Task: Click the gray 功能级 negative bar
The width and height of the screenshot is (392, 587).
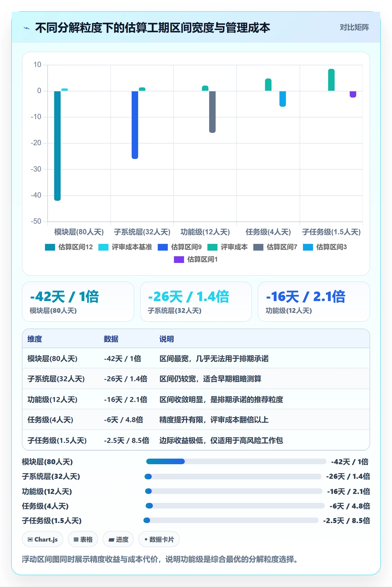Action: pyautogui.click(x=212, y=112)
